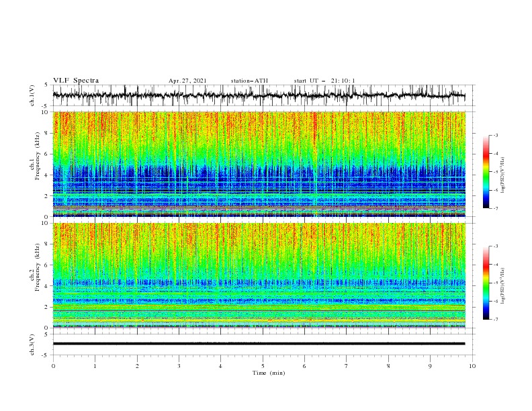Click the time axis tick label '7'

click(347, 366)
